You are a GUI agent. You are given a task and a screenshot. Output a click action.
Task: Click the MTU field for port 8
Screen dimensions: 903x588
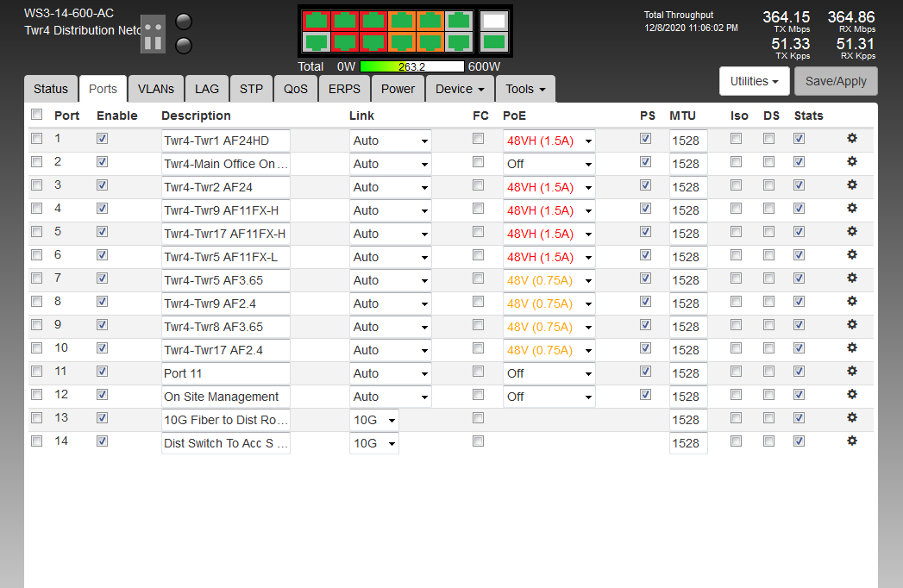pyautogui.click(x=687, y=303)
